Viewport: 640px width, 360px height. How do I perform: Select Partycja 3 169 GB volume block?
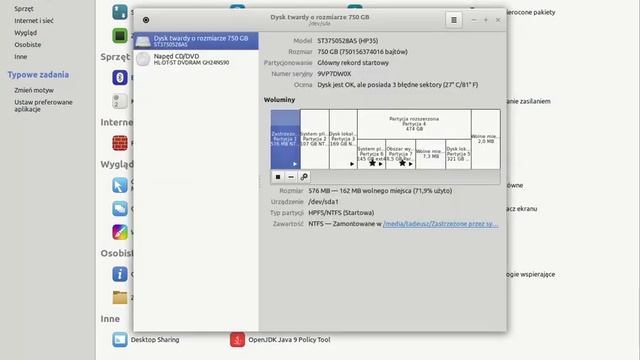(x=343, y=139)
